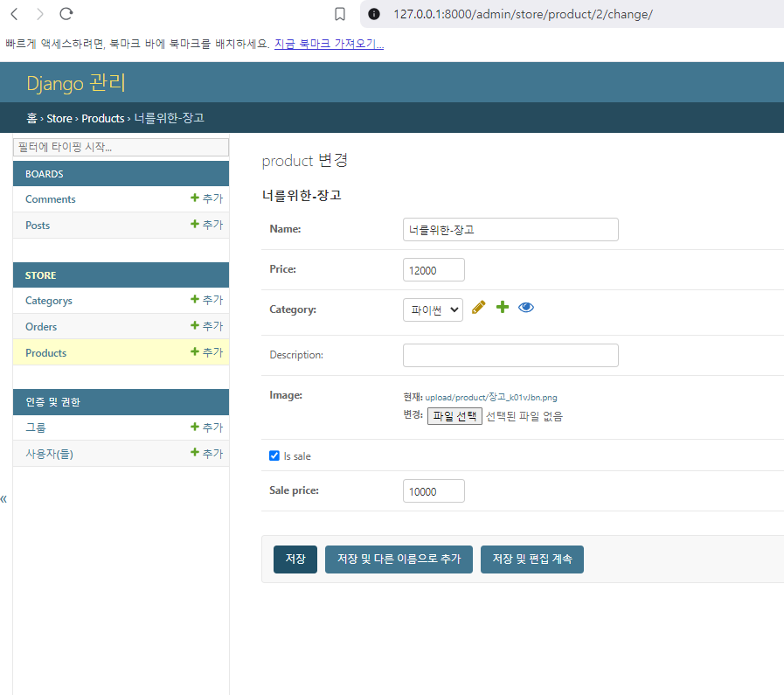The height and width of the screenshot is (695, 784).
Task: Focus the Name input field
Action: click(510, 230)
